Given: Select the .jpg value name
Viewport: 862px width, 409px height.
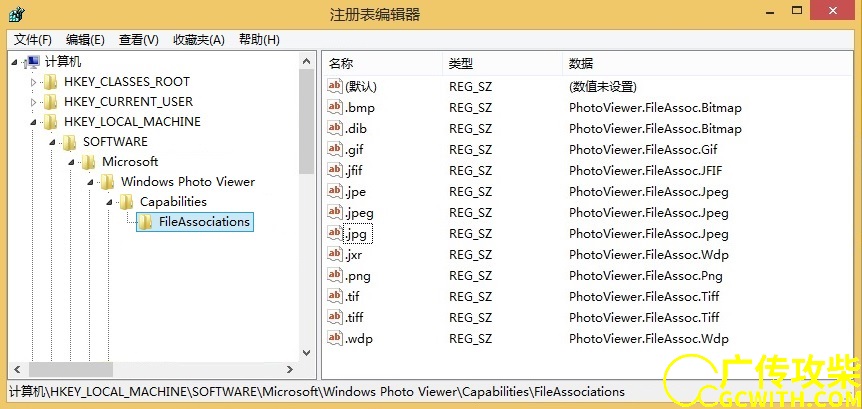Looking at the screenshot, I should [358, 234].
